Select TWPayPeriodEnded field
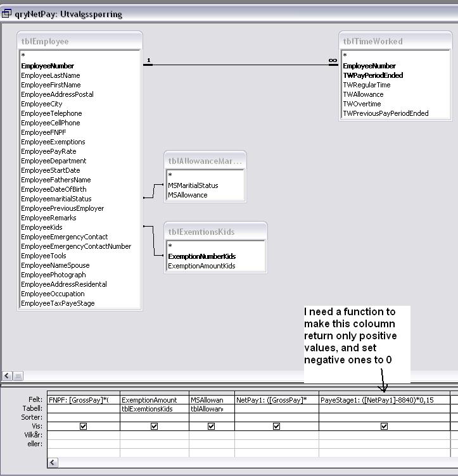Screen dimensions: 458x476 (395, 75)
